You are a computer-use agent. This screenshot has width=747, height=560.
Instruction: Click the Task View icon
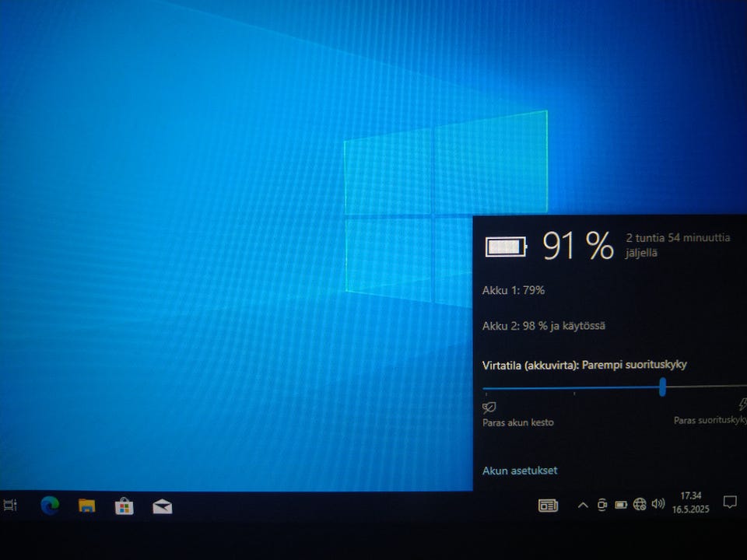[9, 506]
